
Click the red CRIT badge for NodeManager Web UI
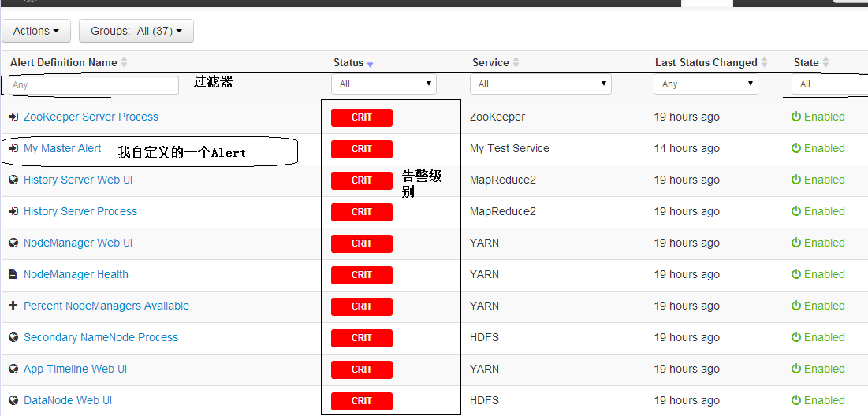point(361,243)
